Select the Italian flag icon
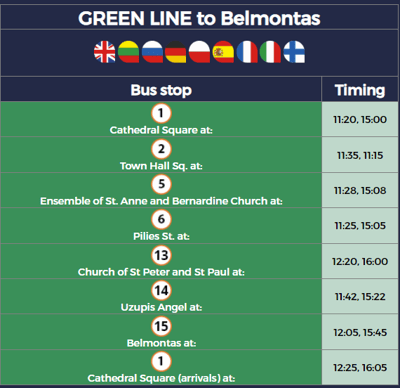400x388 pixels. (x=271, y=52)
